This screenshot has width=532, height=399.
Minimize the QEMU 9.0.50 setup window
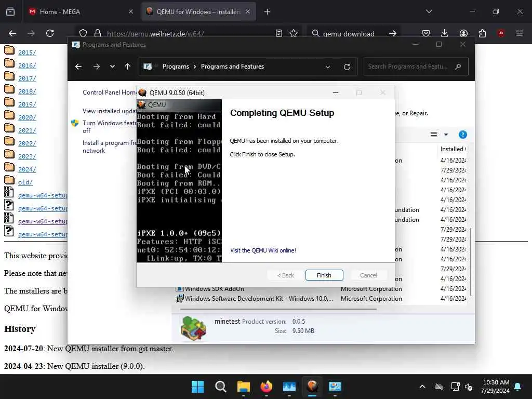(336, 92)
